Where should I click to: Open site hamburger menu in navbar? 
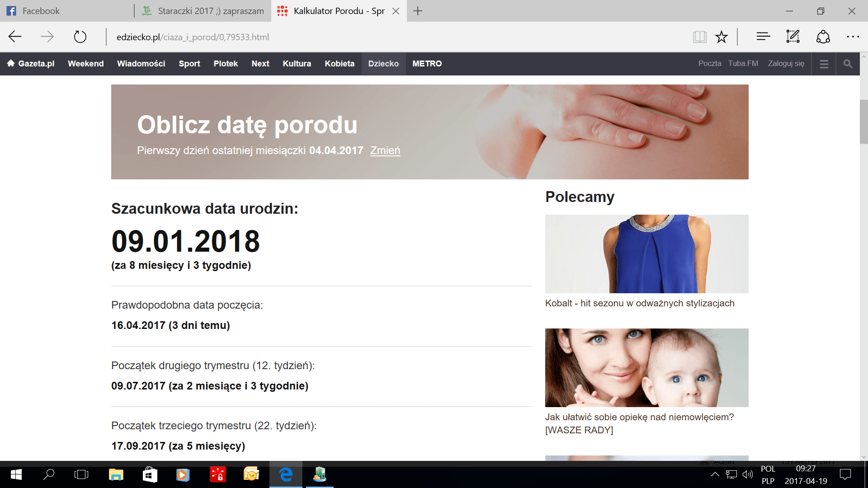tap(824, 64)
